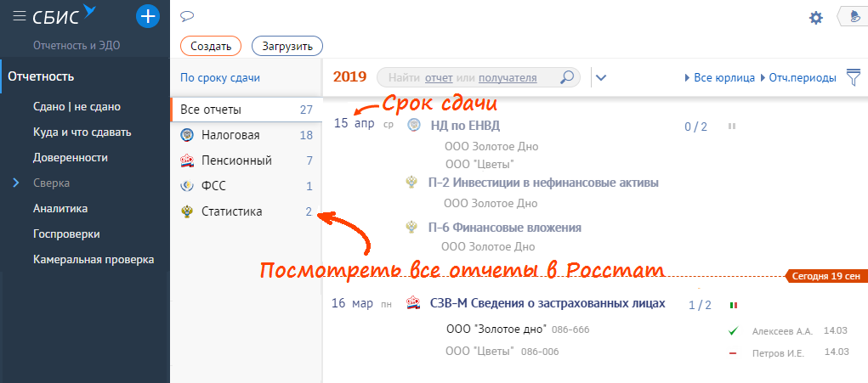Screen dimensions: 868x383
Task: Open the chat speech bubble icon
Action: 187,17
